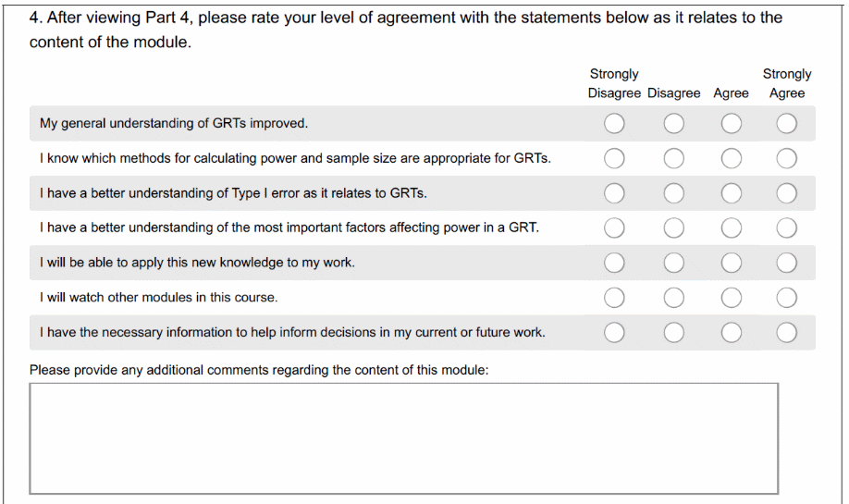Choose Strongly Agree for general understanding improved
This screenshot has width=849, height=504.
pos(787,124)
